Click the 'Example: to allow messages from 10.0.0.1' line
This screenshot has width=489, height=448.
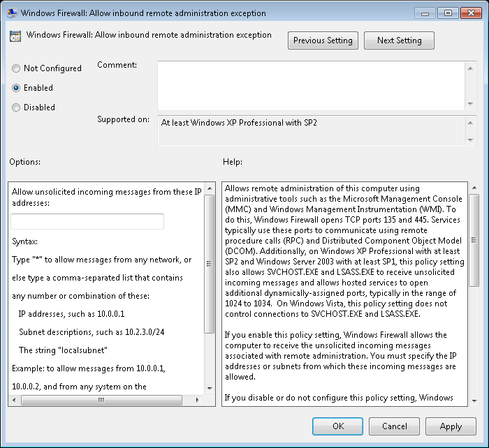point(89,368)
